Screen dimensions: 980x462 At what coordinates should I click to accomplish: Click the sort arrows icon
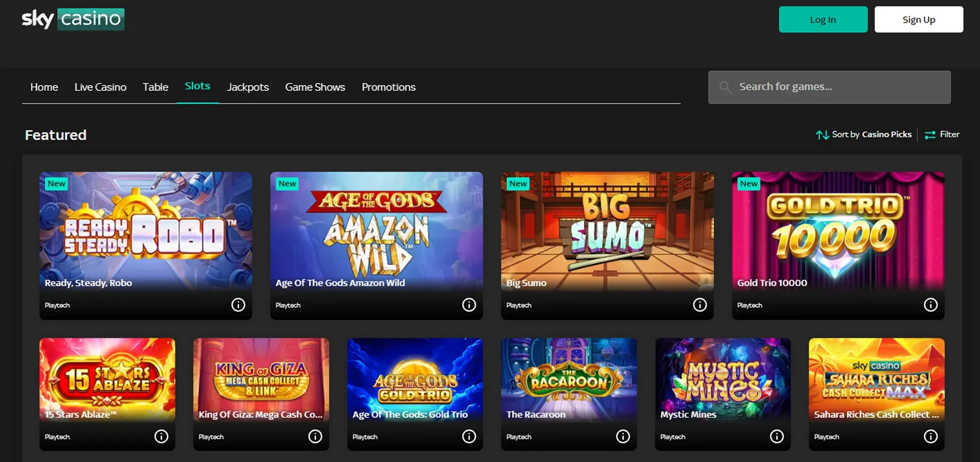coord(822,135)
